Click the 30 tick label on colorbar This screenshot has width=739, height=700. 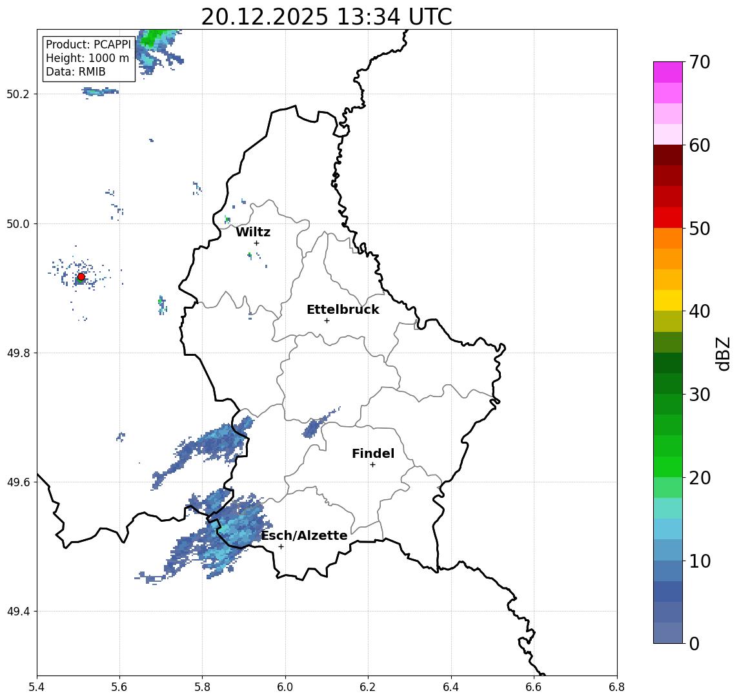[x=700, y=395]
